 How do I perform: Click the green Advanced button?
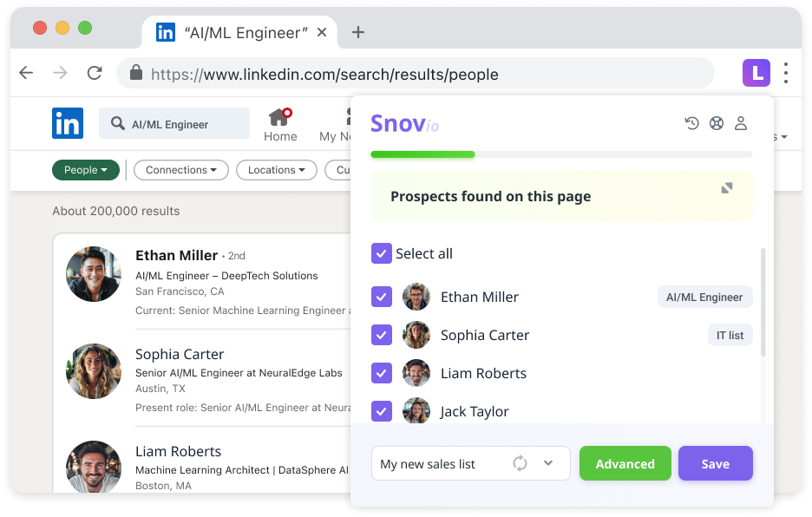pyautogui.click(x=625, y=463)
